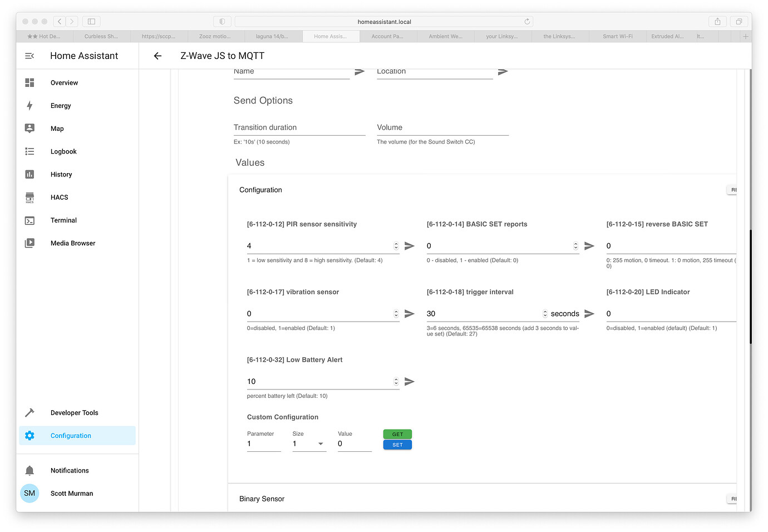The height and width of the screenshot is (532, 768).
Task: Click the Transition duration field
Action: 299,128
